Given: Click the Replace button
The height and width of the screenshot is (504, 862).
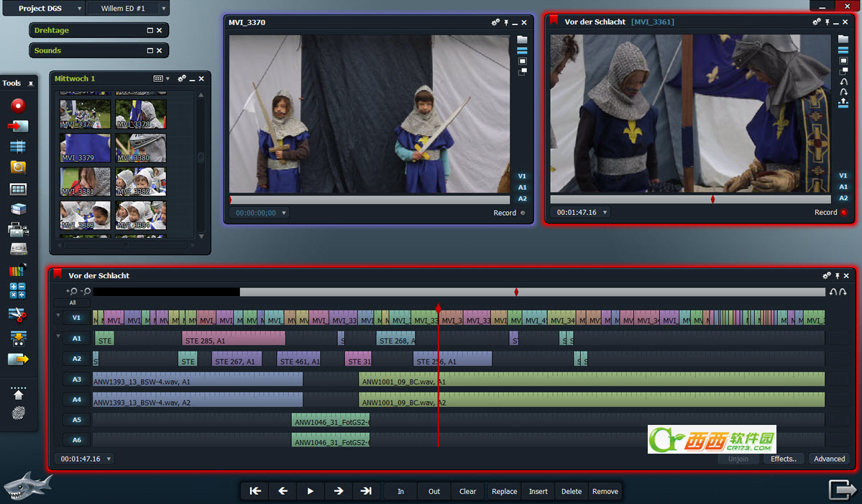Looking at the screenshot, I should [x=504, y=492].
